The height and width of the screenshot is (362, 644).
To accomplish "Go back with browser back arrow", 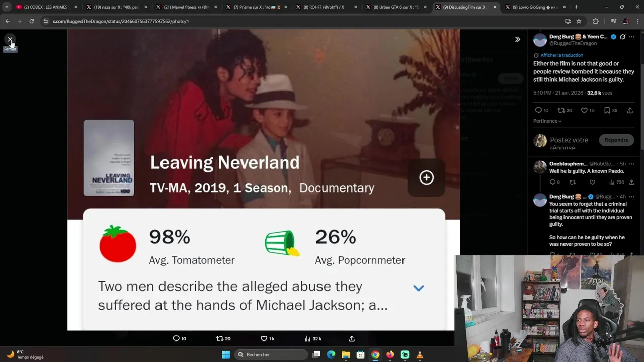I will (x=7, y=21).
